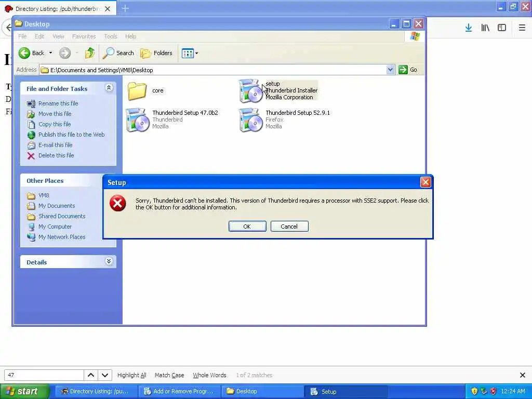The width and height of the screenshot is (532, 399).
Task: Click Delete this file
Action: (56, 155)
